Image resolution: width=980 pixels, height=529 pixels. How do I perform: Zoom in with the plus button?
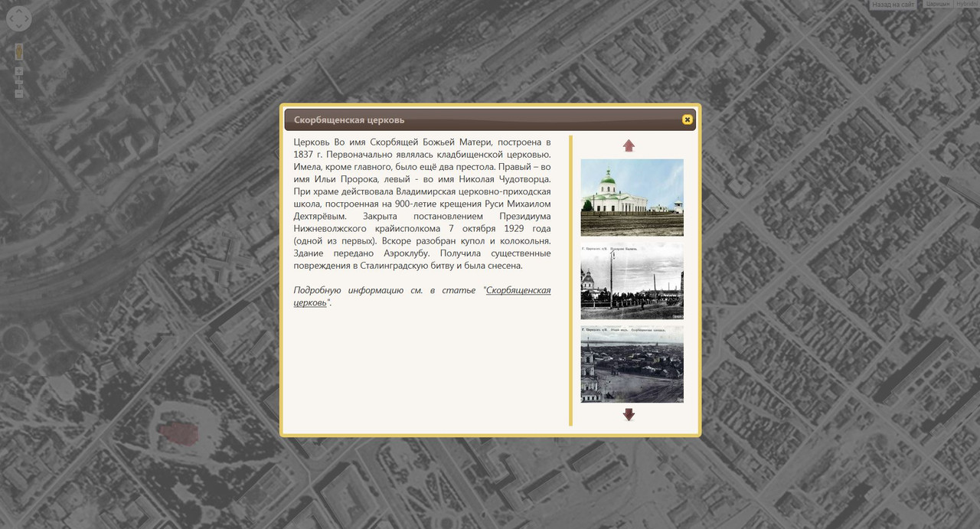[19, 71]
